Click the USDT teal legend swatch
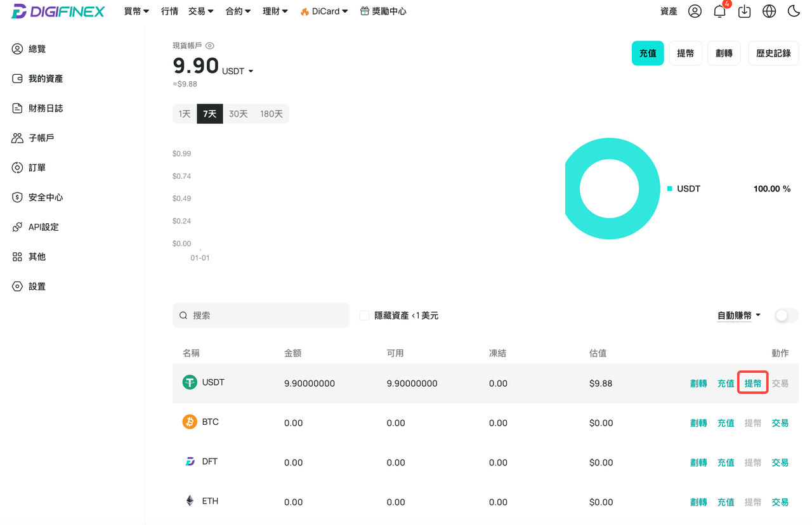Viewport: 812px width, 525px height. pos(669,189)
